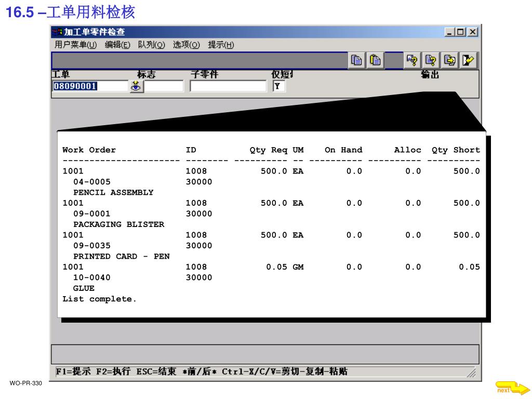Click the 子零件 input field
The image size is (532, 399).
tap(229, 86)
